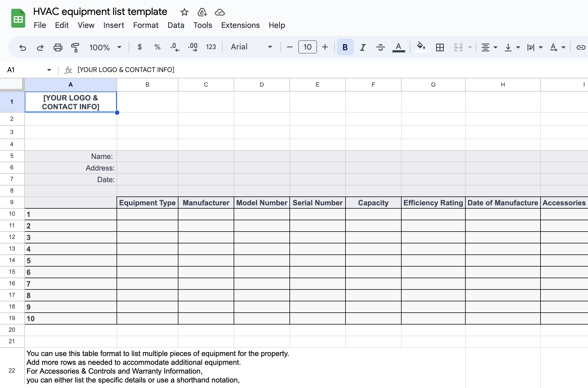Image resolution: width=588 pixels, height=388 pixels.
Task: Undo the last action
Action: click(x=23, y=47)
